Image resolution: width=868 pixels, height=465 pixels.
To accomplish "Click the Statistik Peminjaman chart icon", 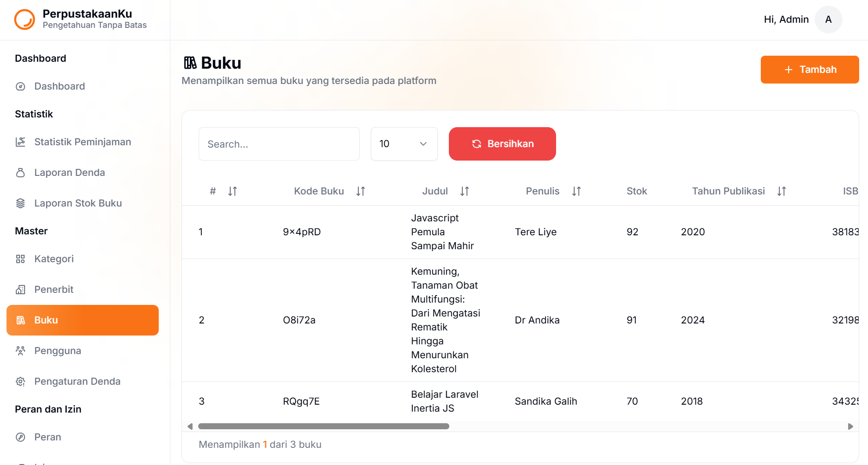I will pyautogui.click(x=20, y=142).
